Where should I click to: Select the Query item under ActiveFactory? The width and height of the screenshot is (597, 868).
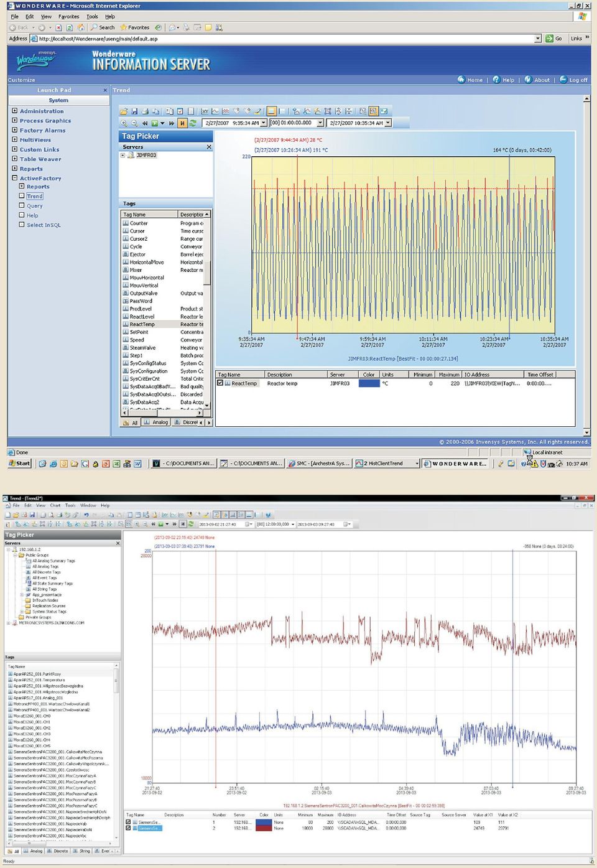[x=35, y=206]
